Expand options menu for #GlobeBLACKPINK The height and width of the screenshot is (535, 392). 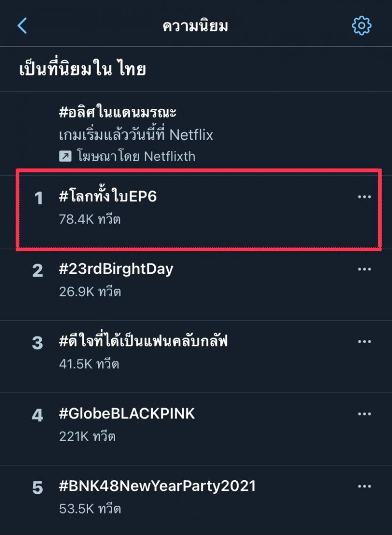point(364,414)
